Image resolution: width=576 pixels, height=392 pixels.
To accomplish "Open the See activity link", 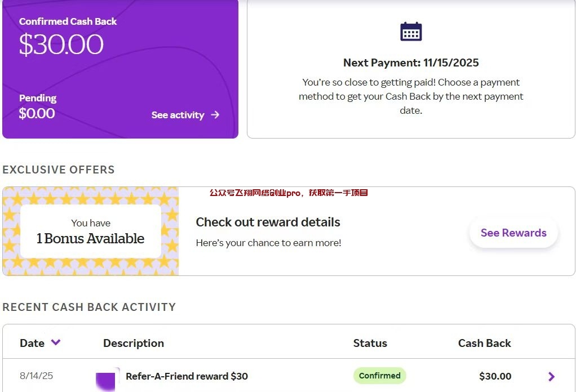I will [x=178, y=115].
